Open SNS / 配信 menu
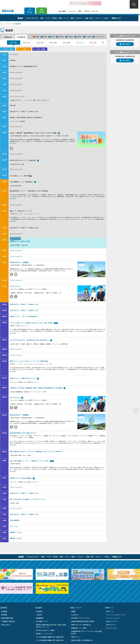This screenshot has height=644, width=140. pyautogui.click(x=62, y=11)
